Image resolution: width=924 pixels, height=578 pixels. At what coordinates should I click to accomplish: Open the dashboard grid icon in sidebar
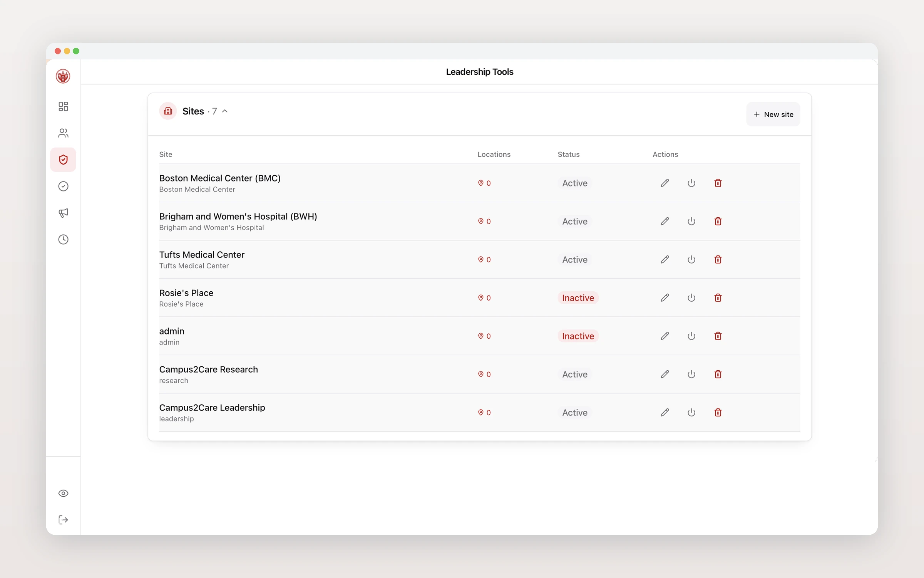click(63, 106)
